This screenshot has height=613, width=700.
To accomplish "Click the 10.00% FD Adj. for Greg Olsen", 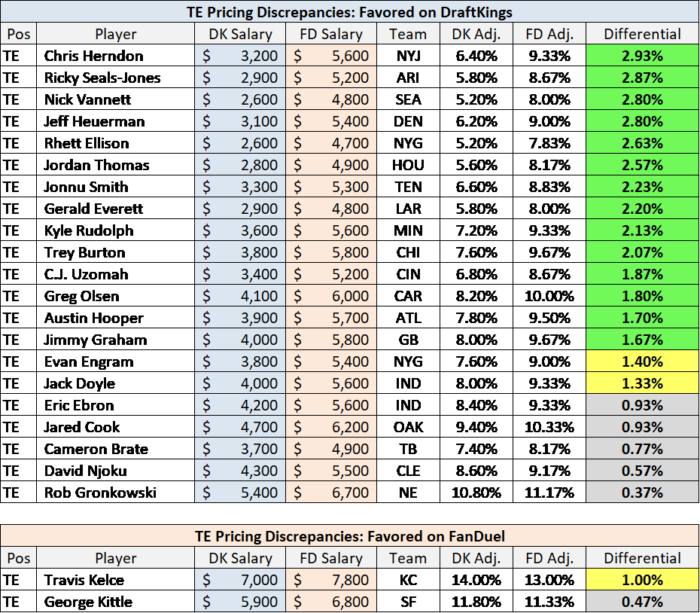I will (549, 296).
